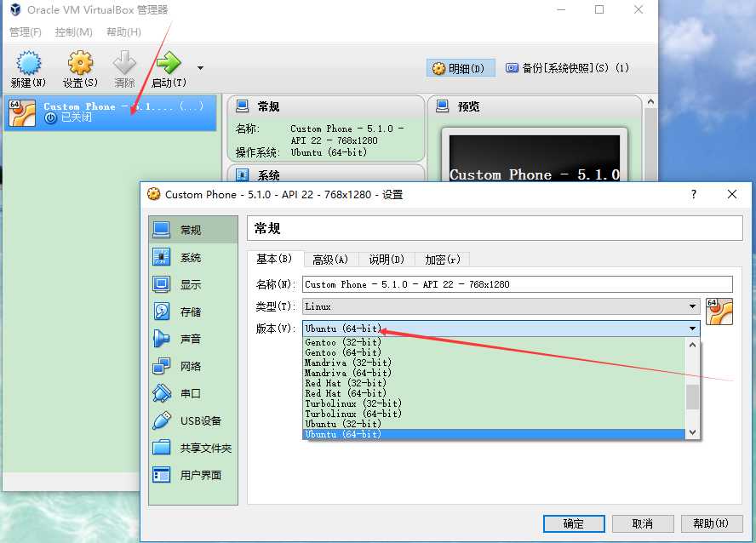The image size is (756, 543).
Task: Click the version list scrollbar thumb
Action: [692, 397]
